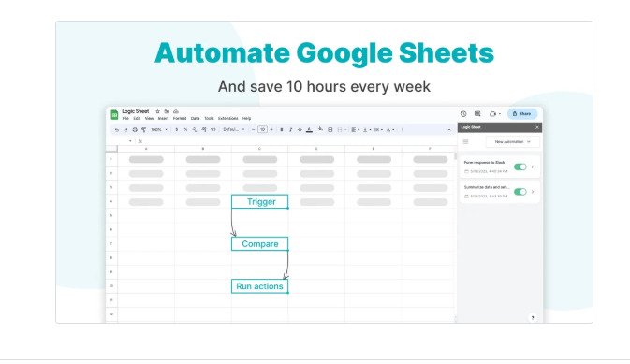Select the column A header
The image size is (630, 364).
[x=146, y=149]
